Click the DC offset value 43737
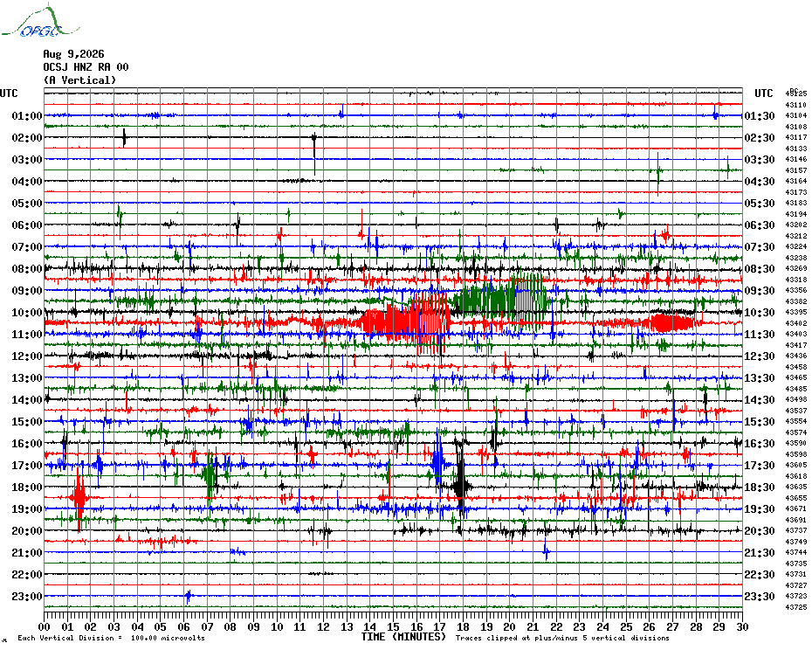 [796, 531]
